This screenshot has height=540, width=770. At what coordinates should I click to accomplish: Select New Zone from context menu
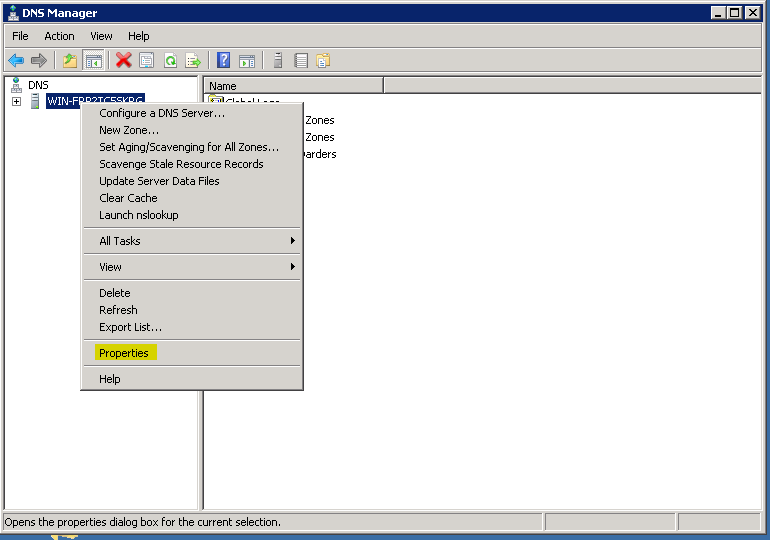click(128, 130)
